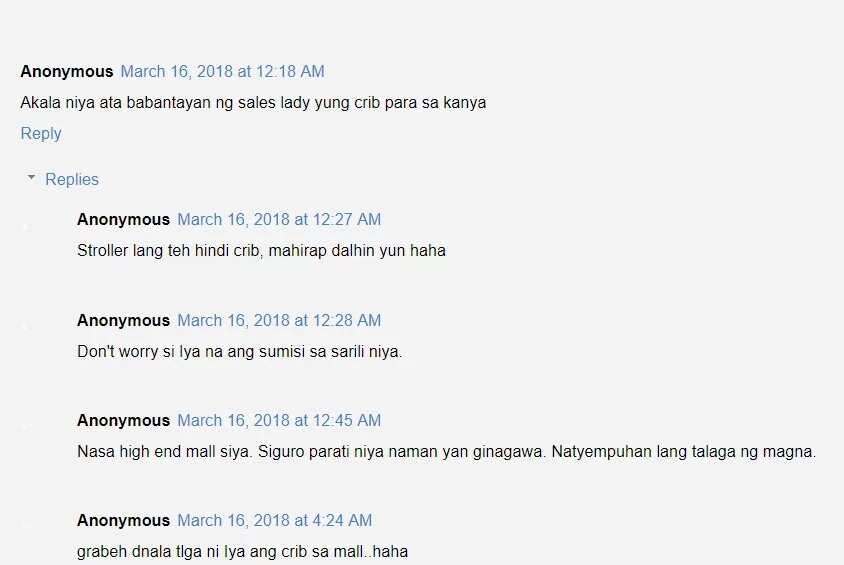Click the avatar beside the 12:28 AM reply
The height and width of the screenshot is (565, 844).
pos(26,326)
